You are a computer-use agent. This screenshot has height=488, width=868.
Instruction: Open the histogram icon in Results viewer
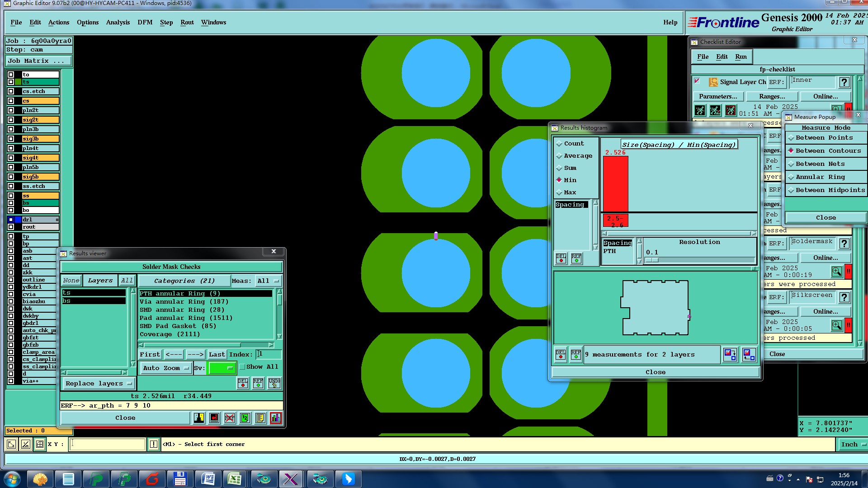275,418
